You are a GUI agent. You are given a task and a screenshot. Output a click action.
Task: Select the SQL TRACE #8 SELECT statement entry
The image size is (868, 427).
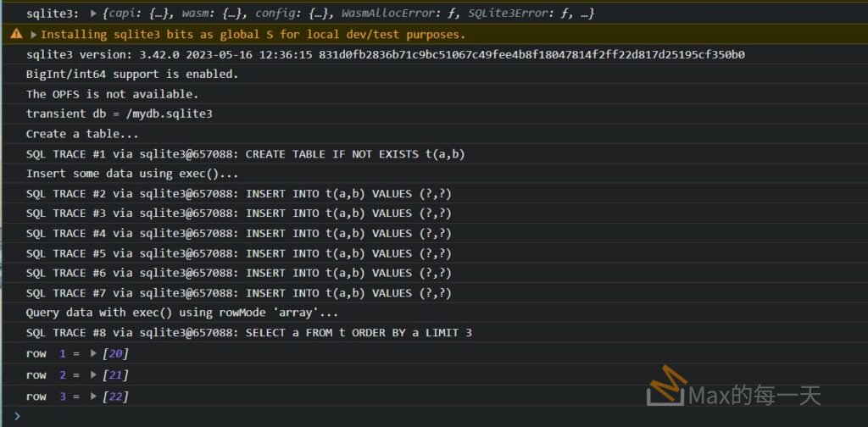[248, 333]
